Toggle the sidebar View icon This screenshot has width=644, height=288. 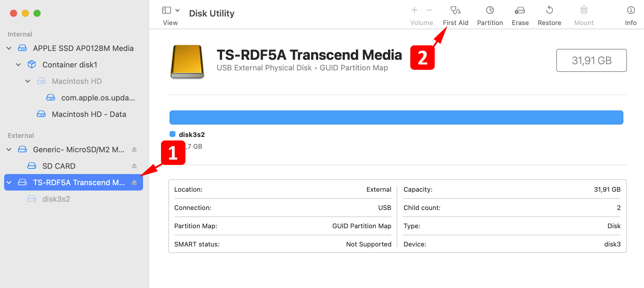pos(167,10)
